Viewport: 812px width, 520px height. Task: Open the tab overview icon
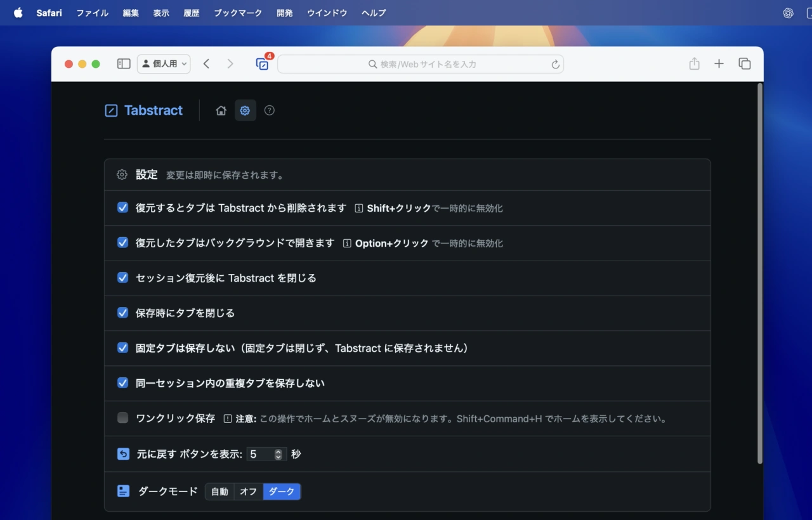tap(744, 63)
